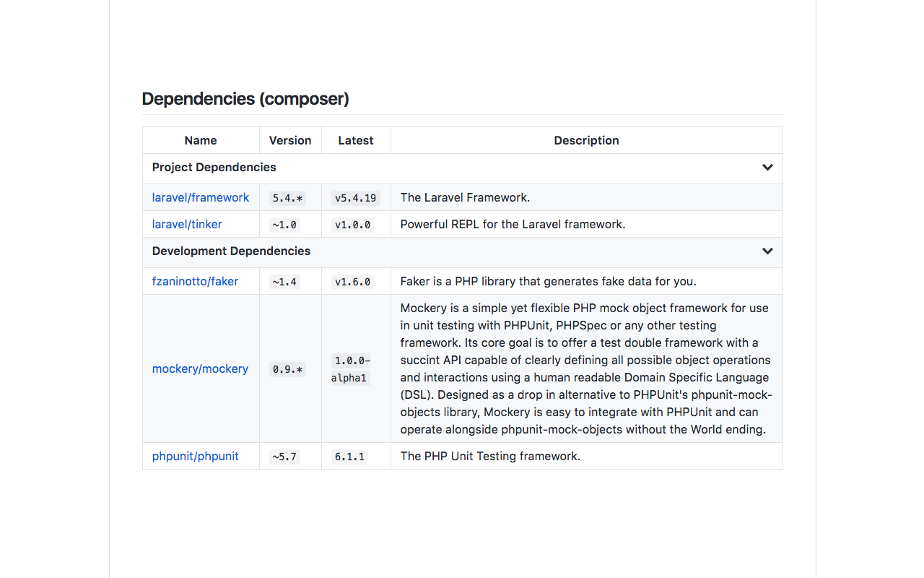Open the phpunit/phpunit package link
This screenshot has height=578, width=924.
click(x=195, y=456)
